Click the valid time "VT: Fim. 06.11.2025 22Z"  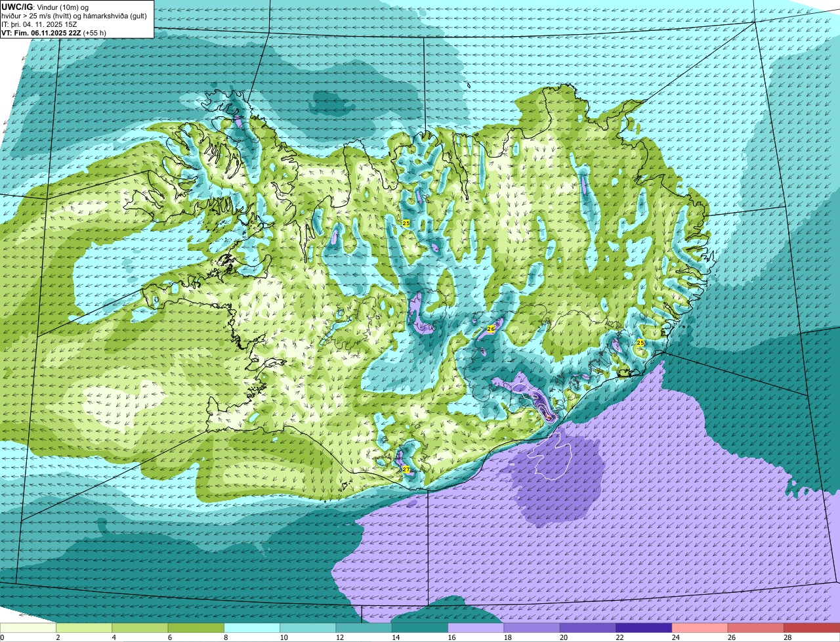click(41, 33)
